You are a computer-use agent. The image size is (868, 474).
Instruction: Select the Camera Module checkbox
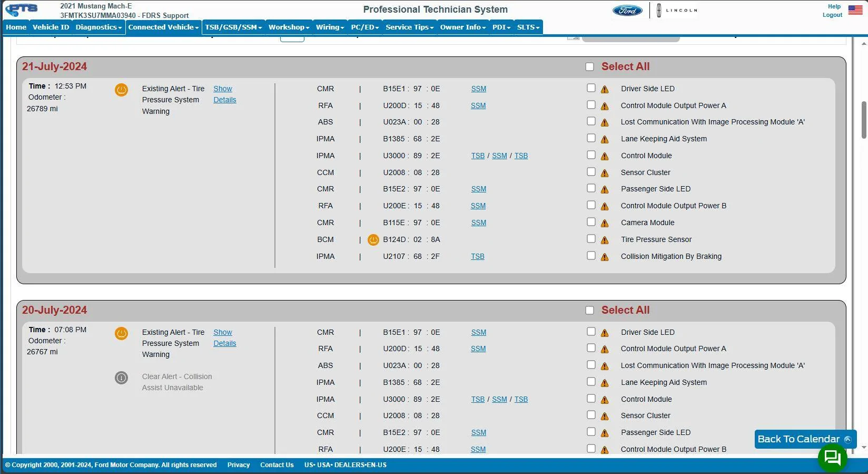point(591,222)
